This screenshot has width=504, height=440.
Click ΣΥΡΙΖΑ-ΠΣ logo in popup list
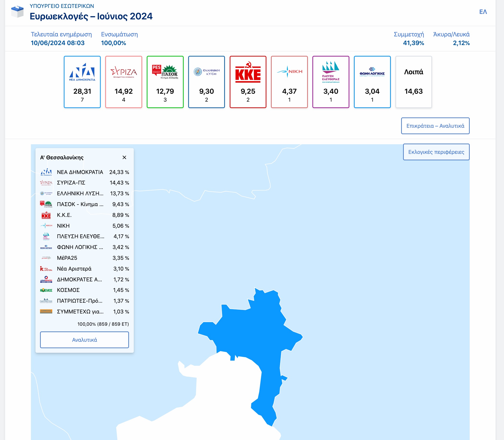tap(46, 183)
